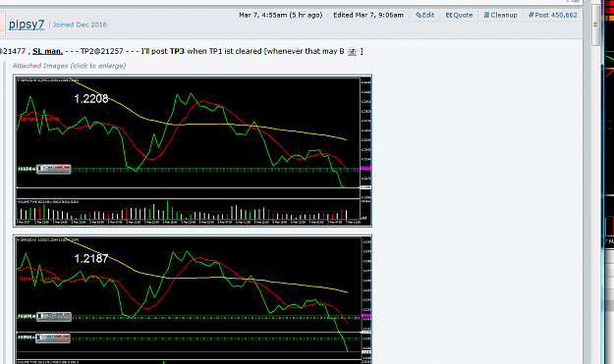Enlarge the first attached chart showing 1.2208

tap(193, 151)
